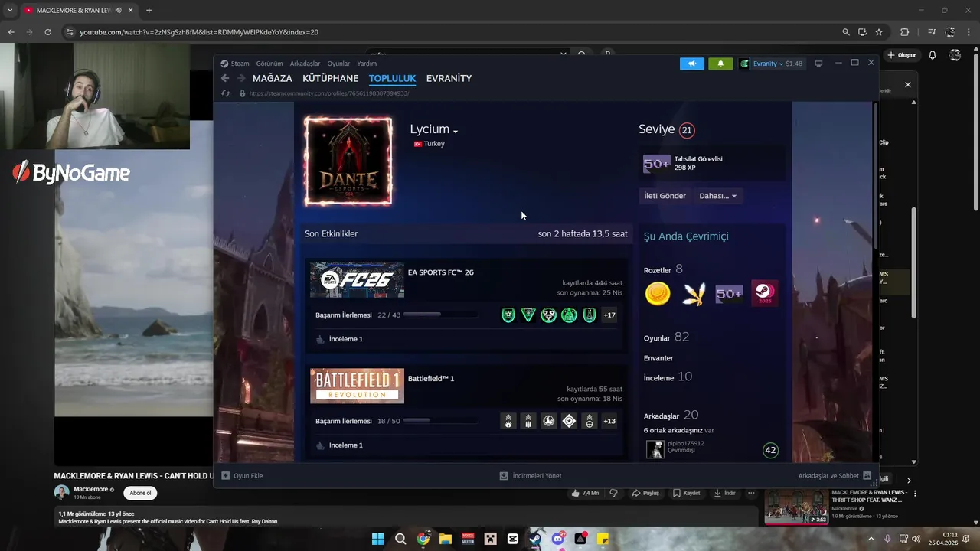Screen dimensions: 980x551
Task: Open the Arkadaşlar menu
Action: [x=305, y=64]
